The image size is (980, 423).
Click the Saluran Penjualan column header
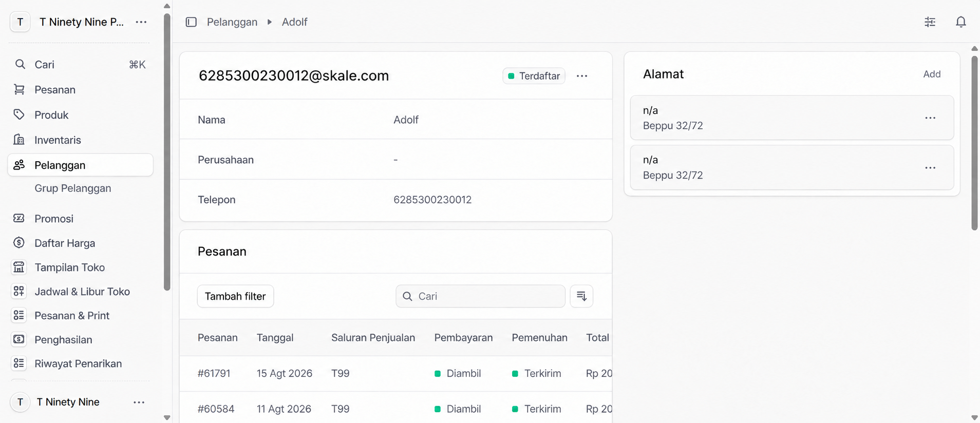(373, 338)
